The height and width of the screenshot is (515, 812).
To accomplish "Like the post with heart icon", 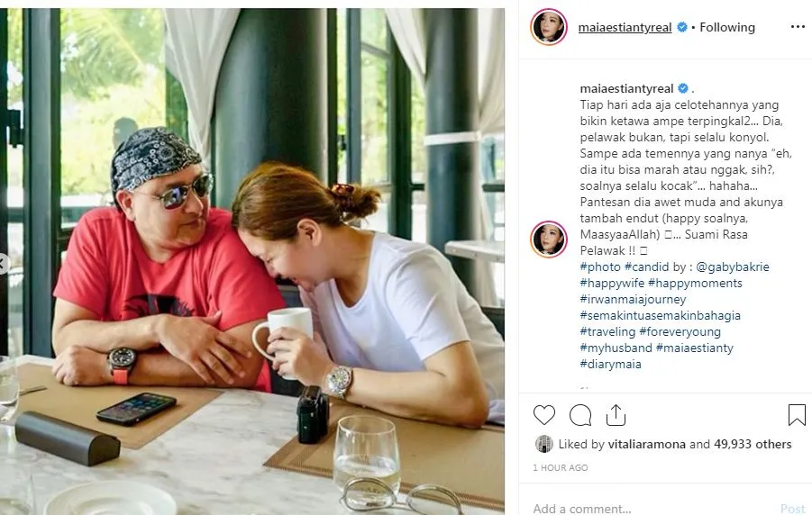I will [x=543, y=415].
